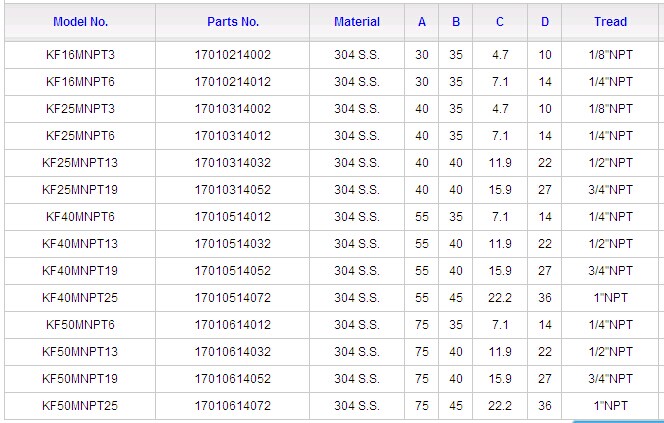Click model number KF40MNPT25
The image size is (664, 423).
(x=80, y=298)
